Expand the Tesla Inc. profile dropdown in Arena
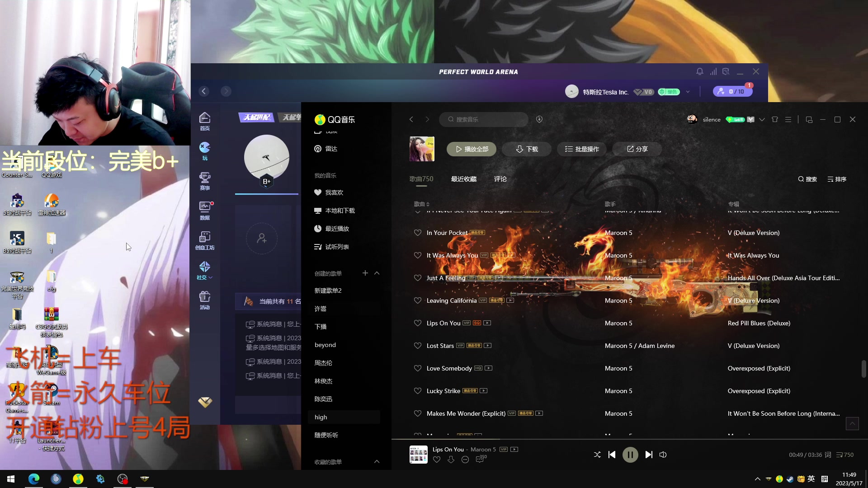This screenshot has width=868, height=488. pyautogui.click(x=688, y=92)
